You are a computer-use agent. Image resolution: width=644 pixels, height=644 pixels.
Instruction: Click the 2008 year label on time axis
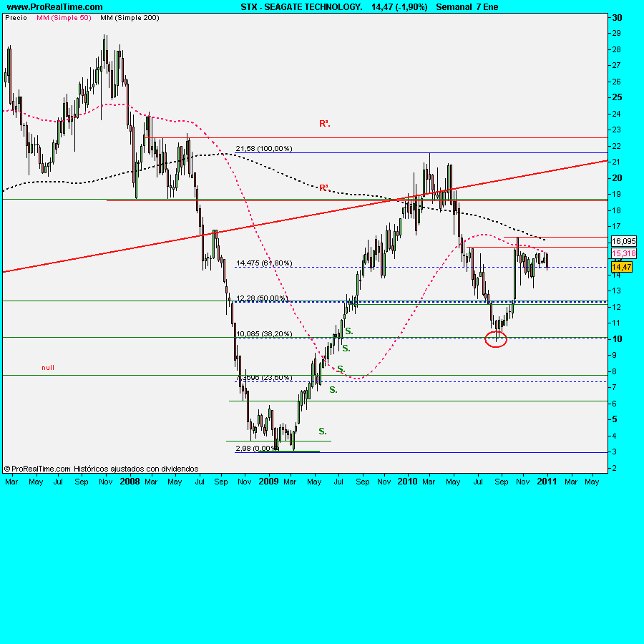(130, 481)
